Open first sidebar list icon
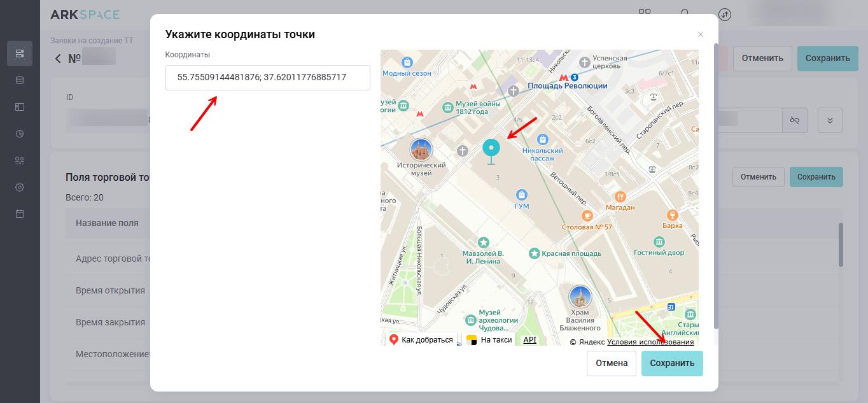The height and width of the screenshot is (403, 868). [20, 53]
